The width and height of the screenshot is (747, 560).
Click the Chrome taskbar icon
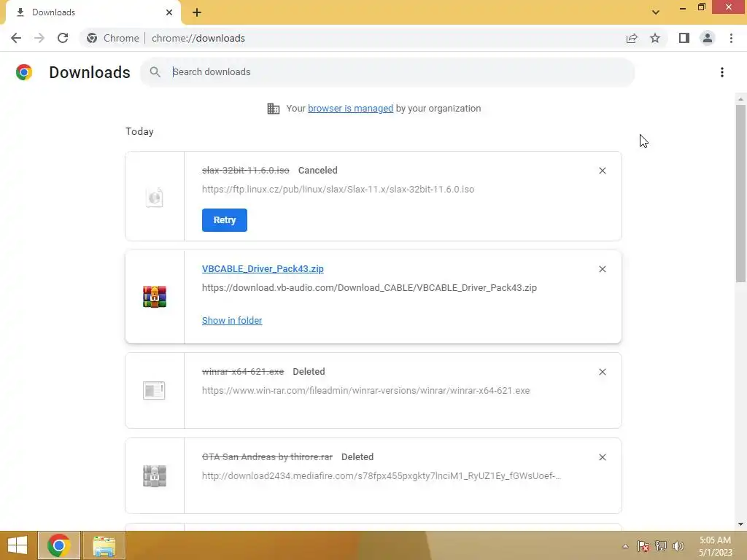(x=59, y=545)
